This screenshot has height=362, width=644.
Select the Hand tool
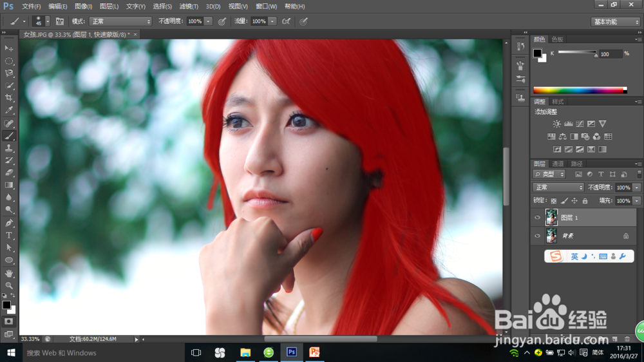(x=9, y=273)
